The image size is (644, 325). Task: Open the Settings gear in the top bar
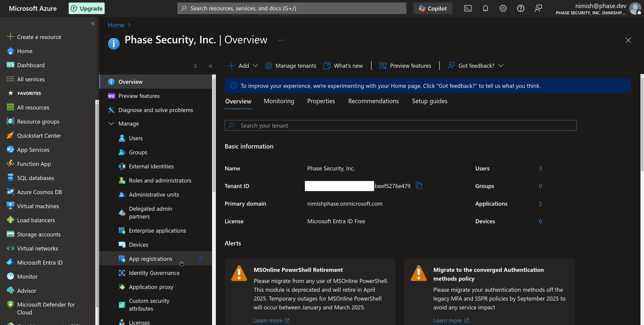[503, 8]
